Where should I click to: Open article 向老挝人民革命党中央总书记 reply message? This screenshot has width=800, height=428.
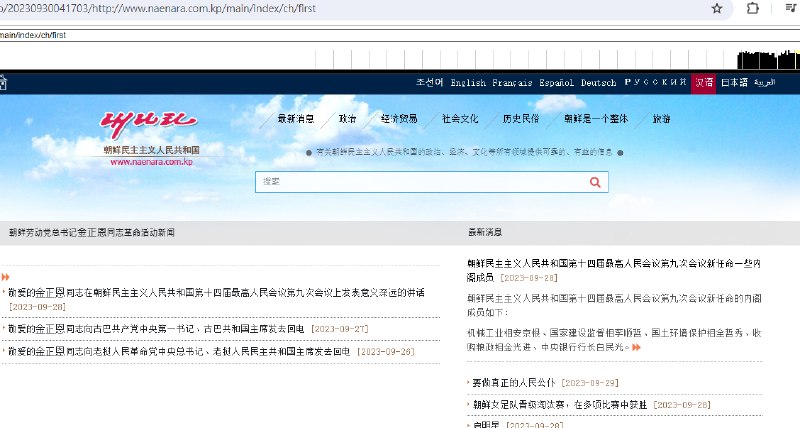point(179,351)
